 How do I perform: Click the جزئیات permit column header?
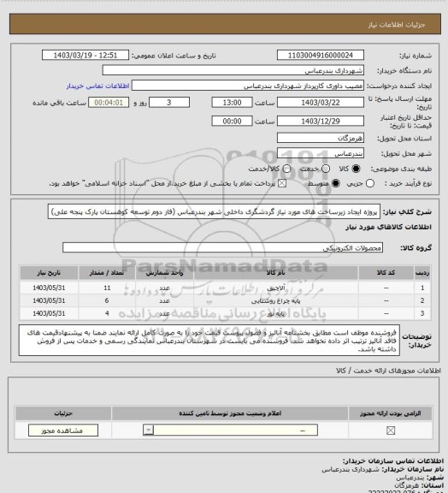tap(63, 413)
